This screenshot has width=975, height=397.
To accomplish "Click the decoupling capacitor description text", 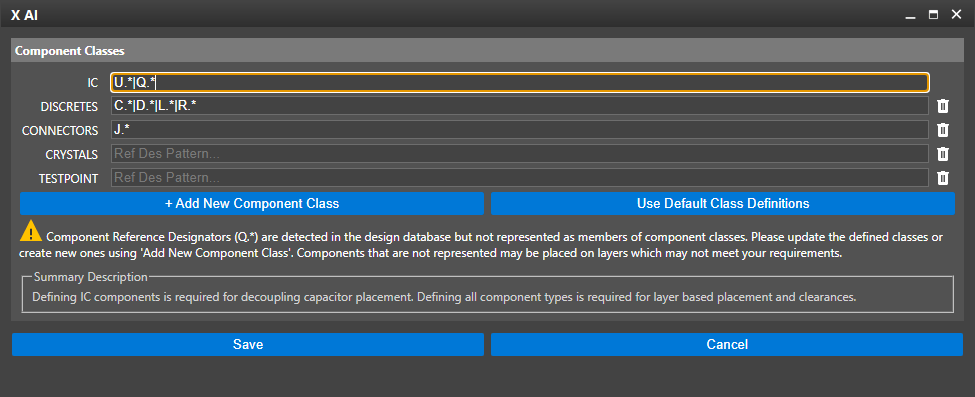I will [444, 297].
